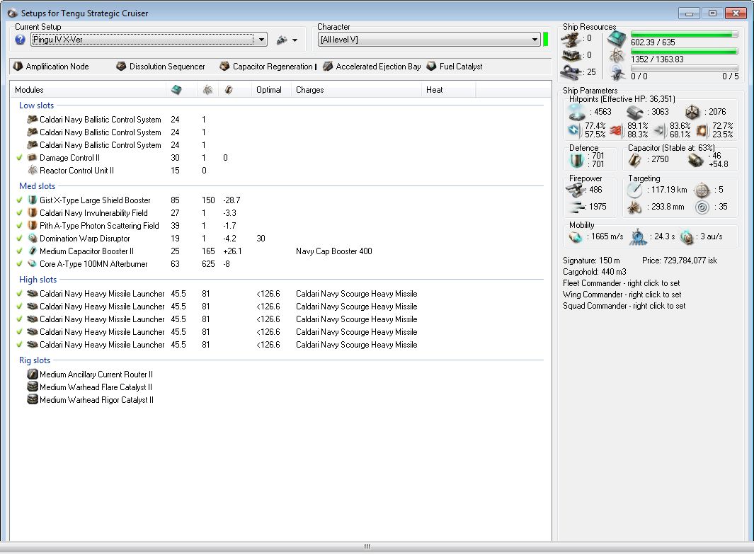Viewport: 754px width, 560px height.
Task: Click the powergrid column header icon
Action: pyautogui.click(x=207, y=90)
